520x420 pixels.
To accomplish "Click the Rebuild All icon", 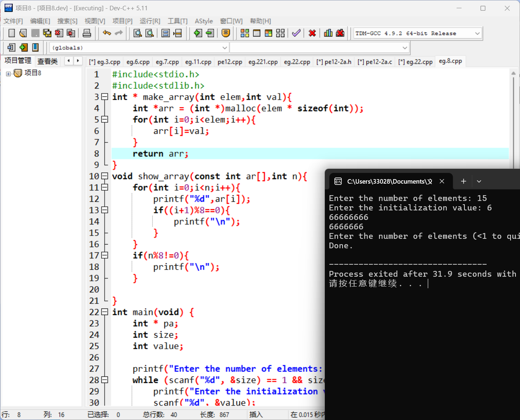I will pyautogui.click(x=280, y=33).
